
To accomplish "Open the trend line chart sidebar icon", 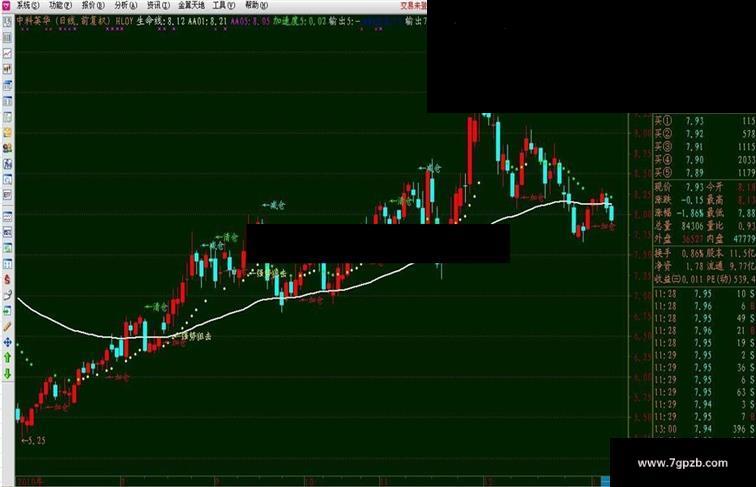I will [7, 53].
